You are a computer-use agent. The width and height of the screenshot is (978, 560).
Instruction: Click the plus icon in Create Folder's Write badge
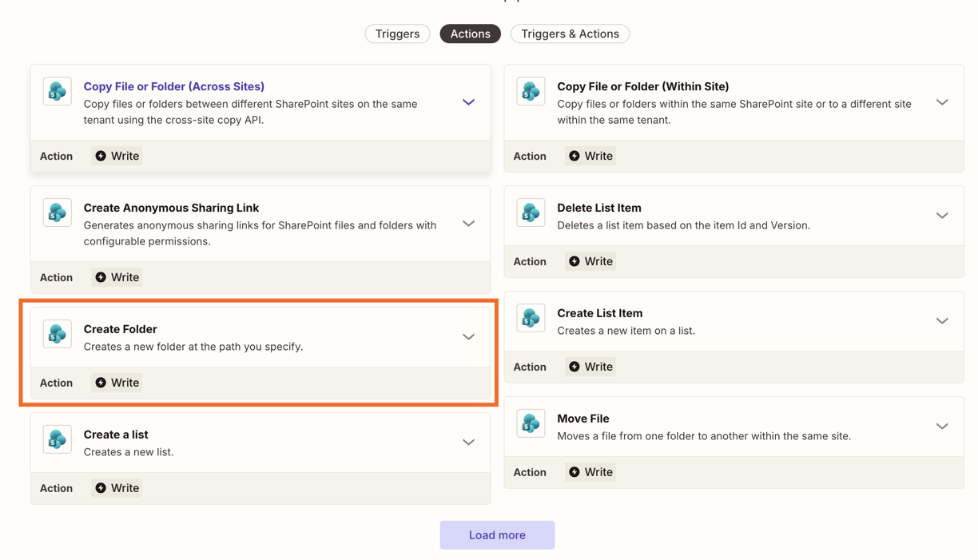pos(101,383)
